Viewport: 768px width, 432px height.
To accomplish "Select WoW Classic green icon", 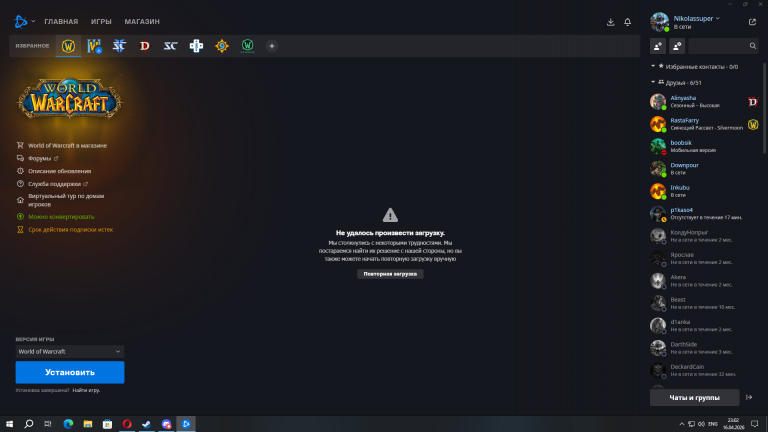I will click(x=247, y=46).
